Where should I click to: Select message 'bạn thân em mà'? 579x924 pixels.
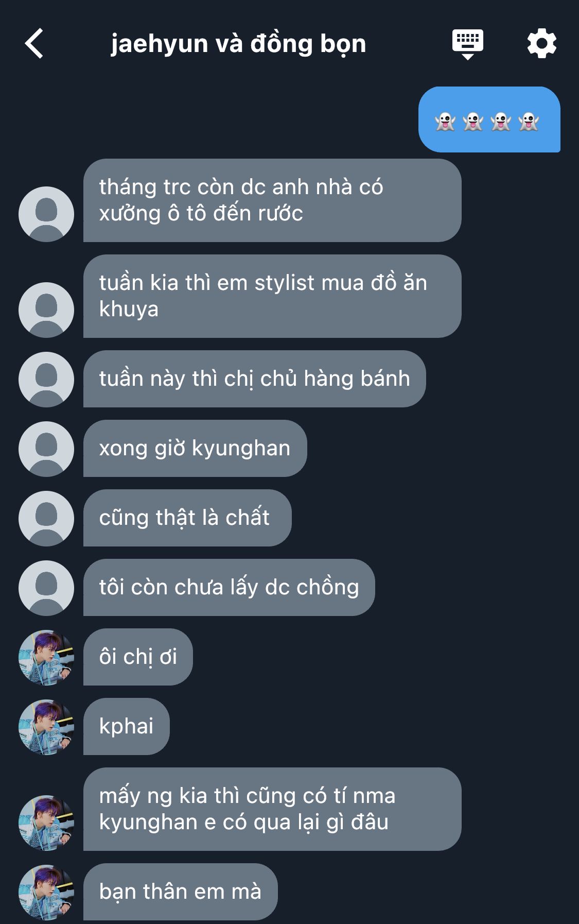(x=180, y=892)
